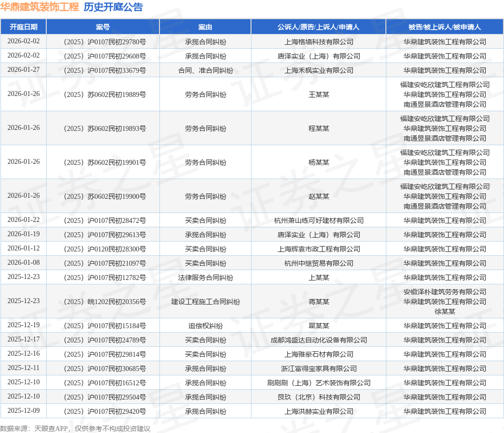Click cause 追偿权纠纷
The height and width of the screenshot is (433, 504).
[205, 326]
